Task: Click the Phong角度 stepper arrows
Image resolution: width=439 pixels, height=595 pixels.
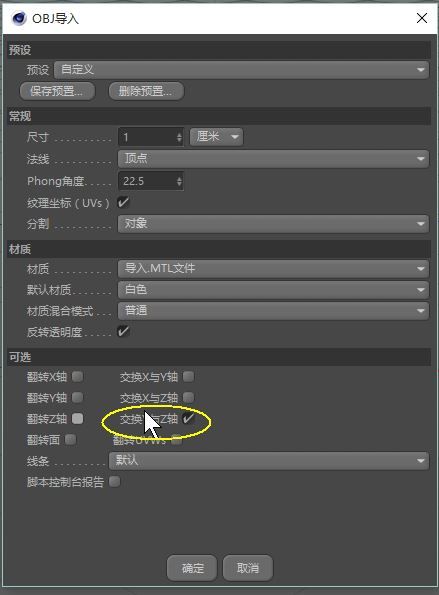Action: [x=179, y=181]
